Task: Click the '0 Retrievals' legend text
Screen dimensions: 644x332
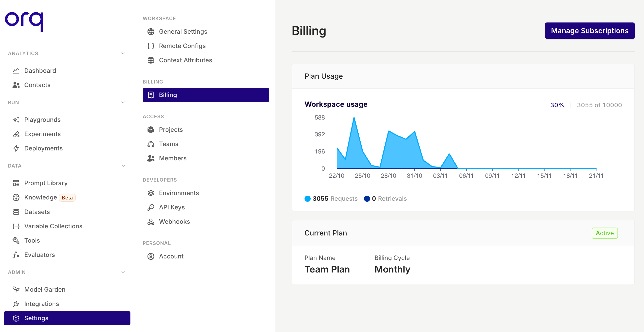Action: pyautogui.click(x=389, y=199)
